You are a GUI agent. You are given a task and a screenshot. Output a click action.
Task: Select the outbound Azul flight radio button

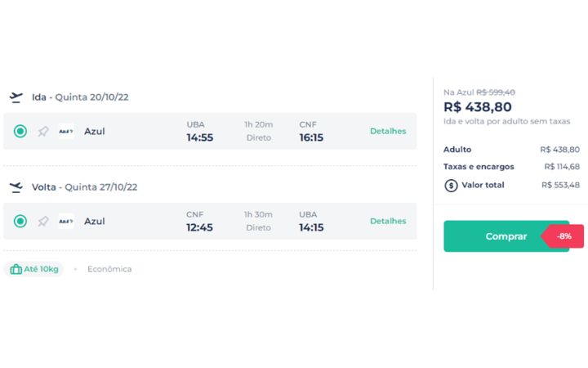click(x=20, y=131)
